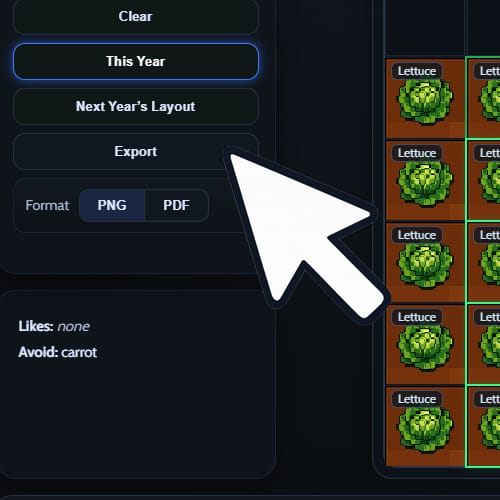Click the 'Likes: none' companion info
The height and width of the screenshot is (500, 500).
coord(54,326)
